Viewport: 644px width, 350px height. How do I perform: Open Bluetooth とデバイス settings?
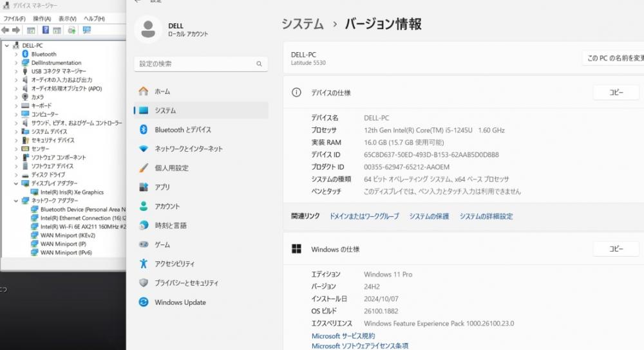[x=201, y=130]
